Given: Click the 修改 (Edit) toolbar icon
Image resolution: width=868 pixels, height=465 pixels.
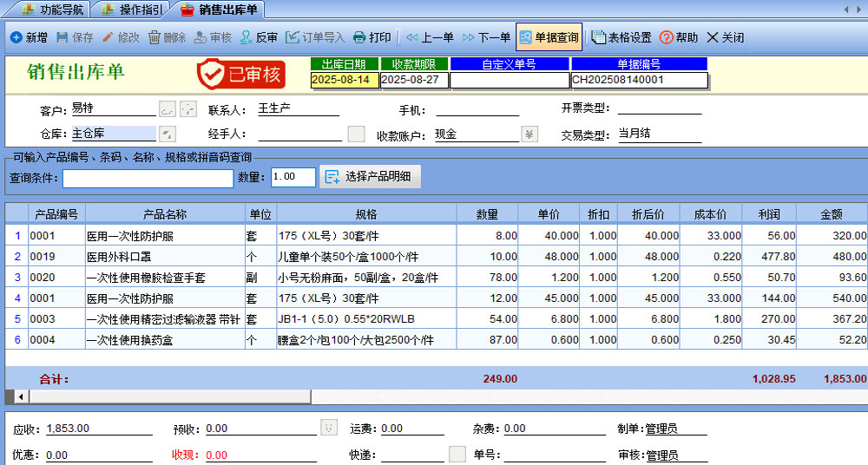Looking at the screenshot, I should [108, 37].
